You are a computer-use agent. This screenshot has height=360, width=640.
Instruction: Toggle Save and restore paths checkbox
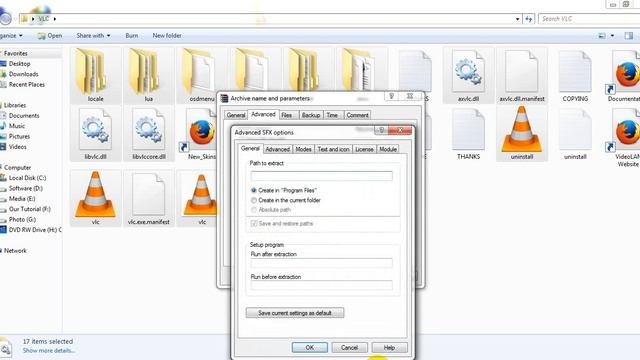point(254,224)
